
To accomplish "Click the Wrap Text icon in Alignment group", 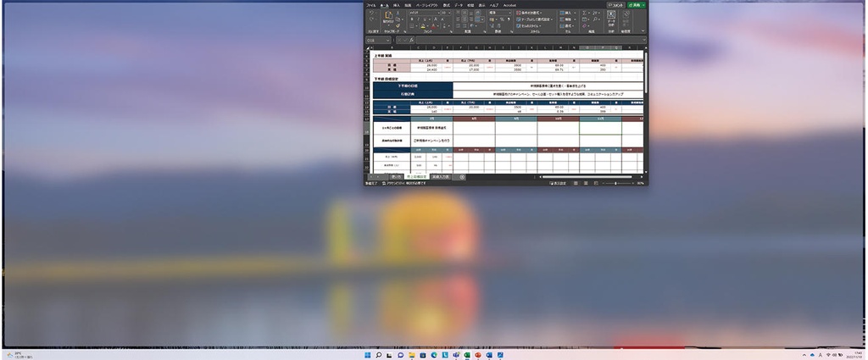I will [x=478, y=13].
